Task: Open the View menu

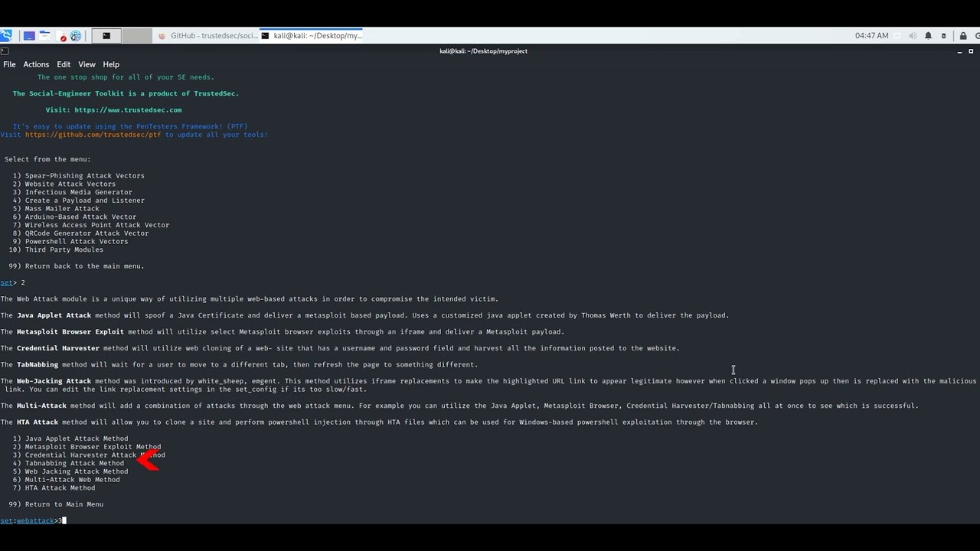Action: pyautogui.click(x=87, y=64)
